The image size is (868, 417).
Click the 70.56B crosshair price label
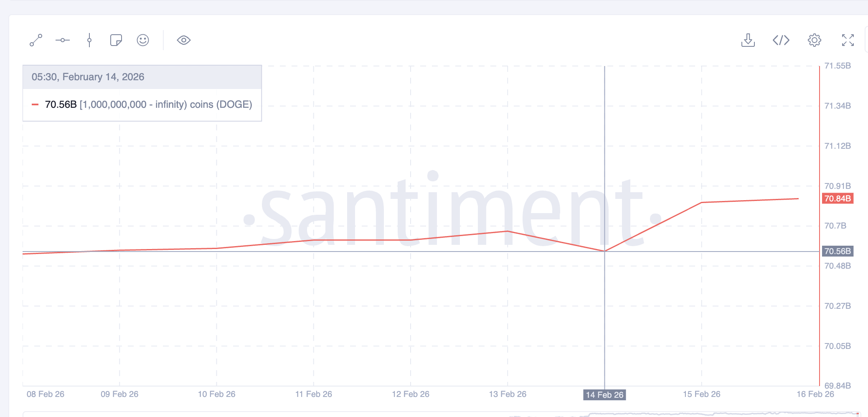(837, 251)
